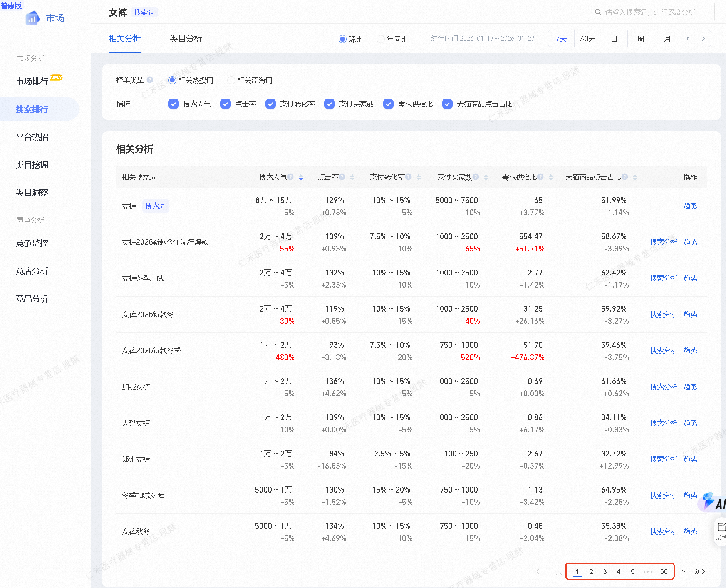The height and width of the screenshot is (588, 726).
Task: Select the 30天 time range tab
Action: pos(588,39)
